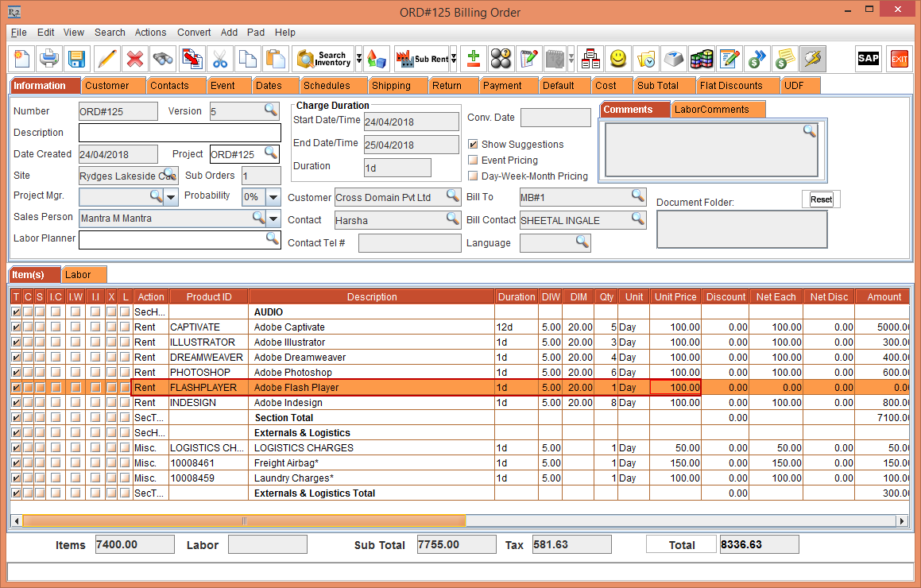Image resolution: width=921 pixels, height=588 pixels.
Task: Expand the Probability dropdown
Action: click(273, 196)
